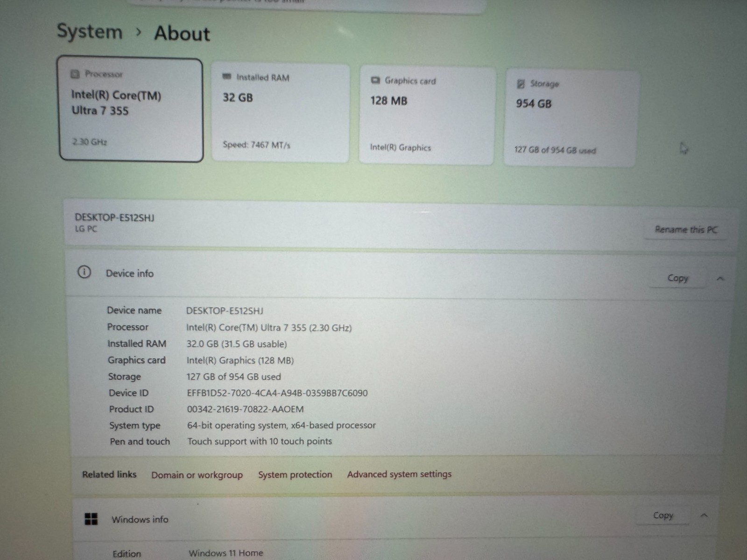747x560 pixels.
Task: Click the 64-bit operating system value
Action: click(x=282, y=425)
